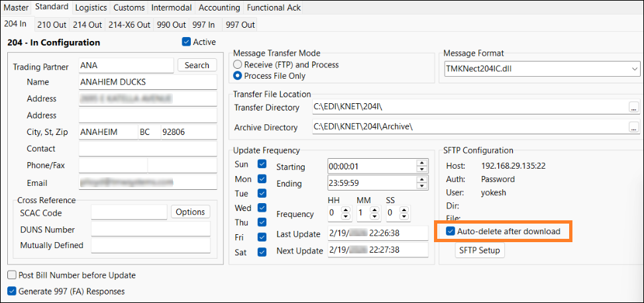Increase the Ending time value

tap(422, 180)
